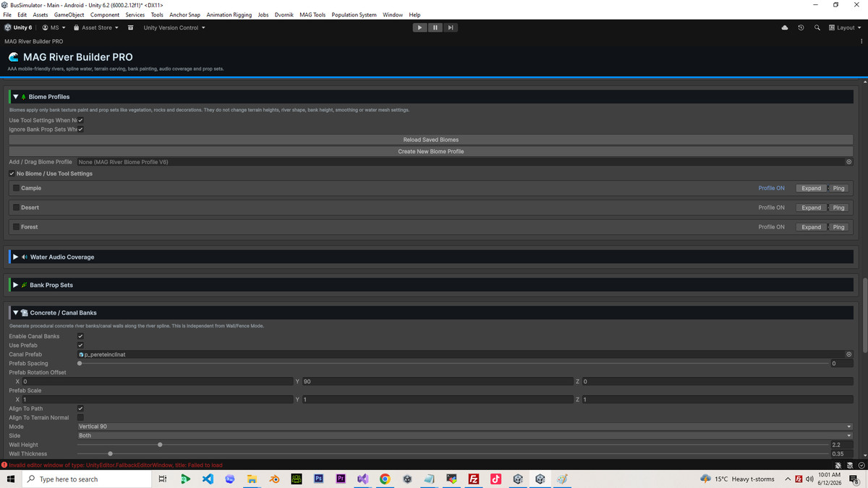The height and width of the screenshot is (488, 868).
Task: Click the package manager icon beside Asset Store
Action: 130,27
